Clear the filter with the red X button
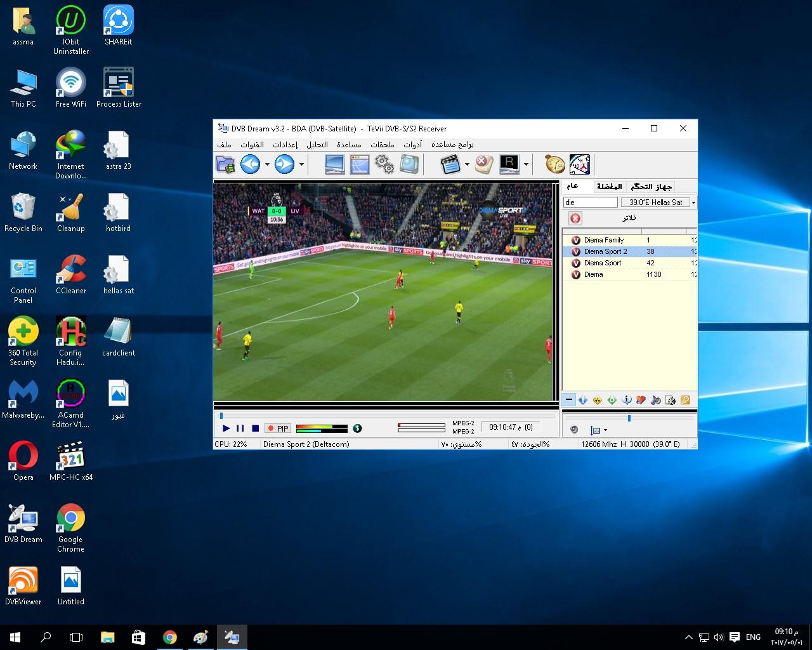The width and height of the screenshot is (812, 650). (x=575, y=218)
